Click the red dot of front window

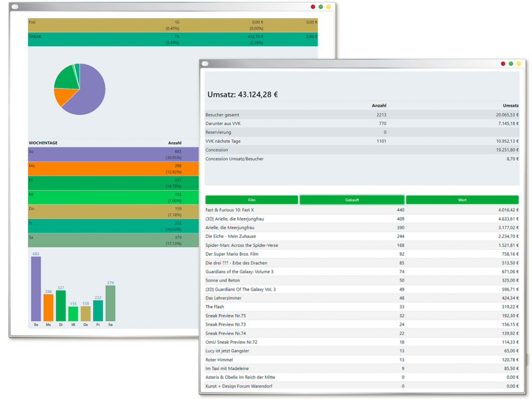click(503, 64)
